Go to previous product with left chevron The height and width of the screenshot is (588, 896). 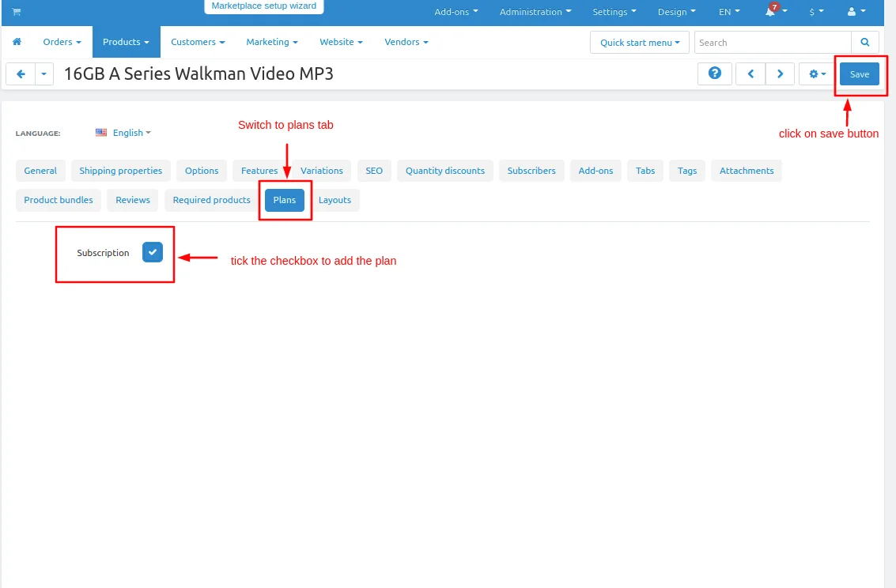(x=750, y=73)
